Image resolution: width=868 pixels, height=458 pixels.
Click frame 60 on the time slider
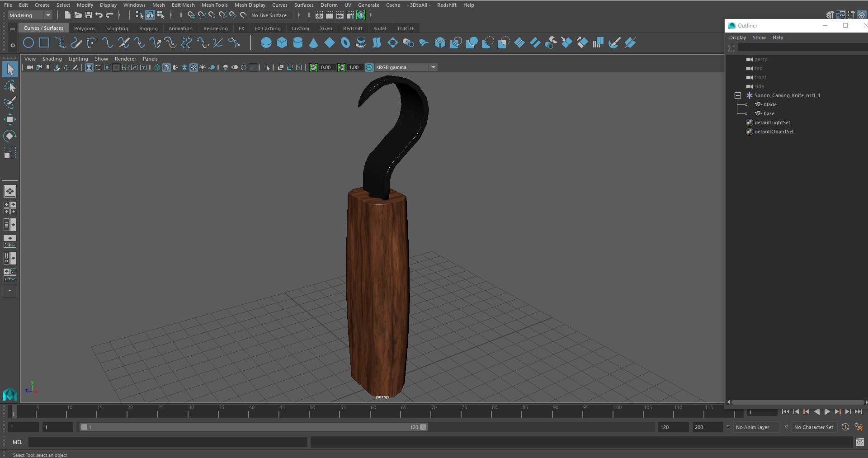(x=373, y=411)
